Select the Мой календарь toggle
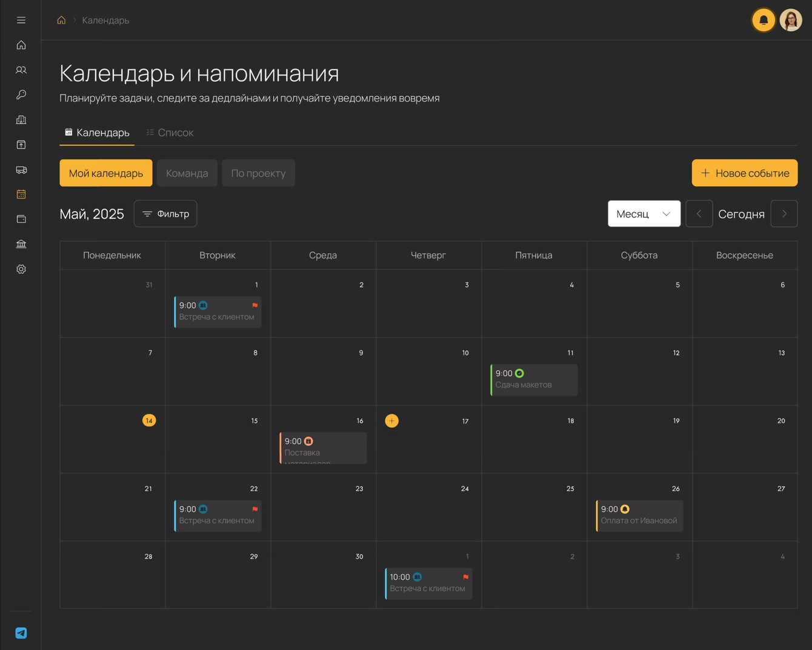Image resolution: width=812 pixels, height=650 pixels. 106,173
